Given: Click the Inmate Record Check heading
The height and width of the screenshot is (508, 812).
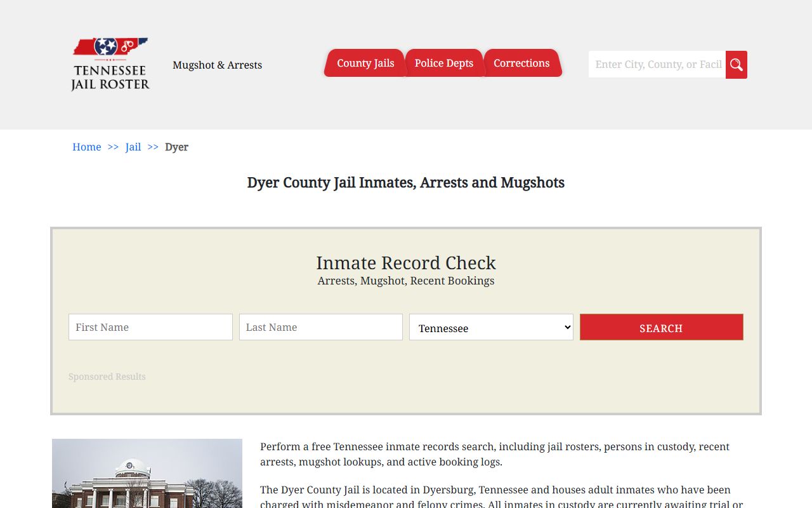Looking at the screenshot, I should tap(406, 262).
